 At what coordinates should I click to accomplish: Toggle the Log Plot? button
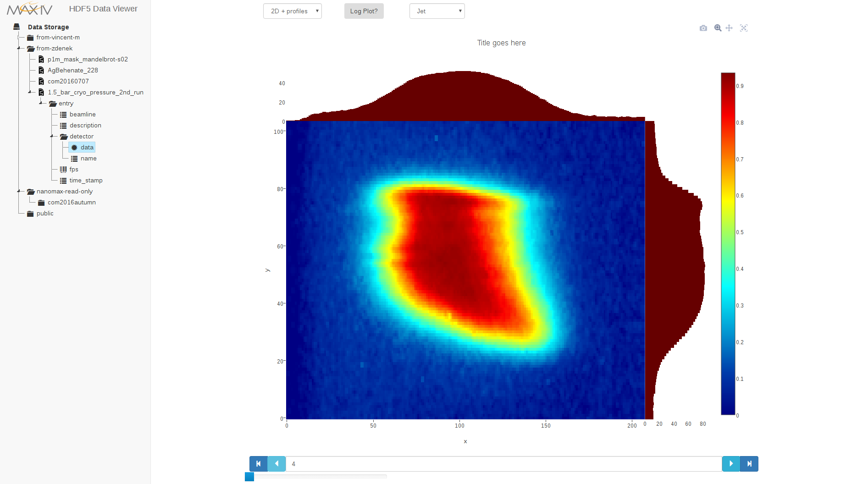pos(364,11)
